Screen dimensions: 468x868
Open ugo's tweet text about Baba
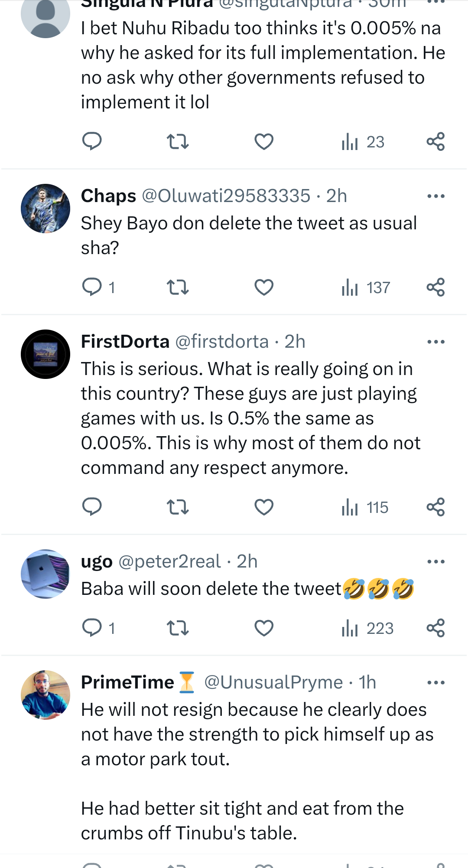coord(211,589)
